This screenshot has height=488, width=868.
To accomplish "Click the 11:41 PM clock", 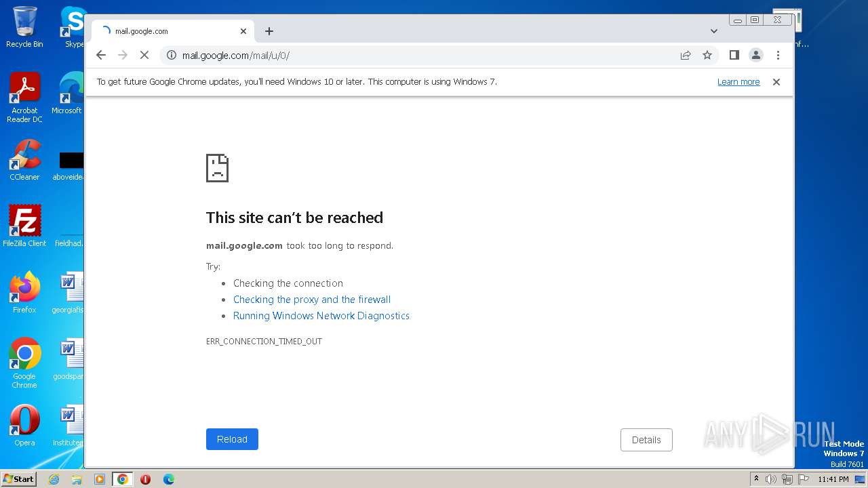I will [833, 479].
